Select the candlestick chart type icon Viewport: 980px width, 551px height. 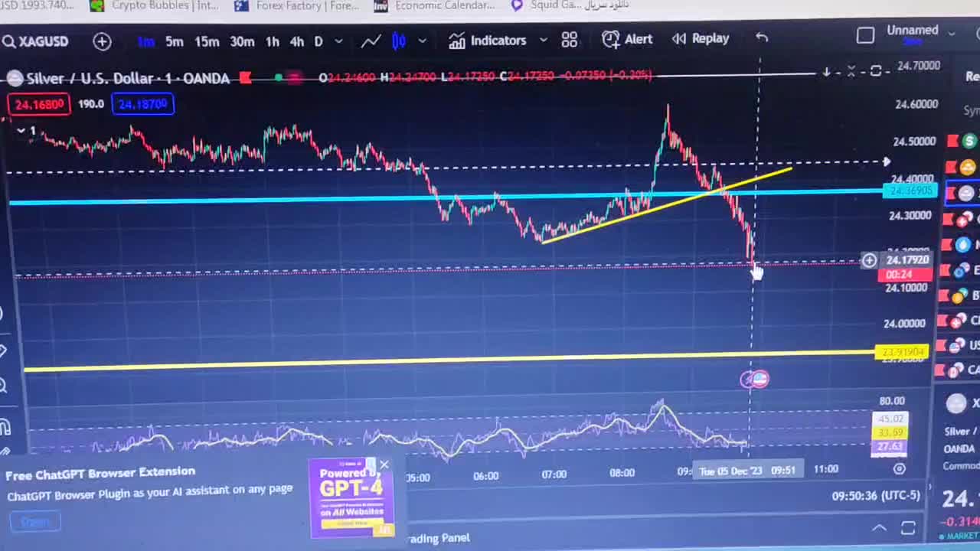click(399, 41)
